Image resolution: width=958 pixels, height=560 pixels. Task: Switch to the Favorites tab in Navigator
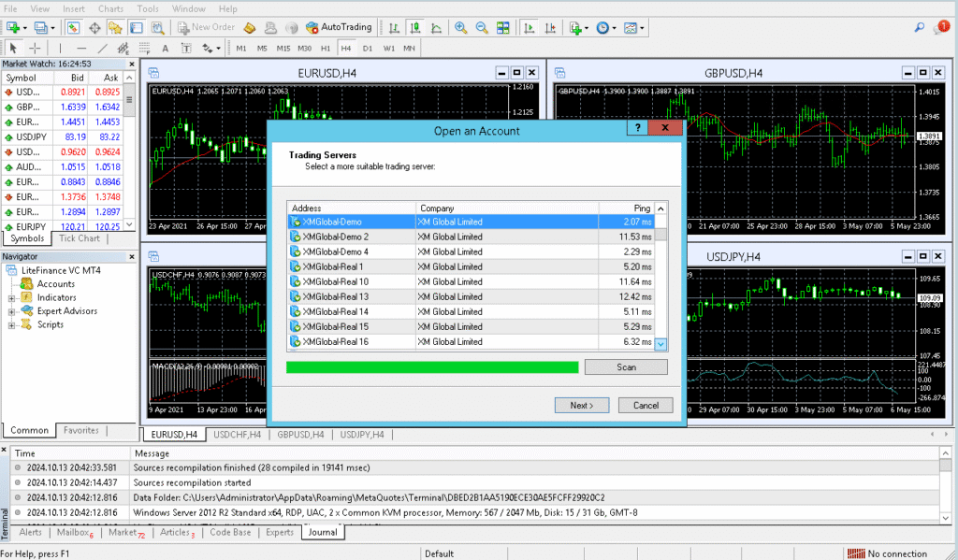pos(81,430)
